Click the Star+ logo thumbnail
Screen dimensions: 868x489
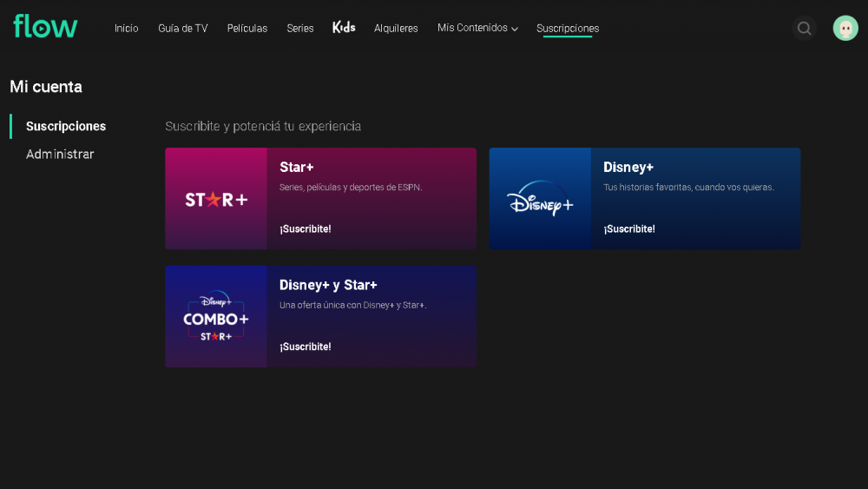click(216, 199)
